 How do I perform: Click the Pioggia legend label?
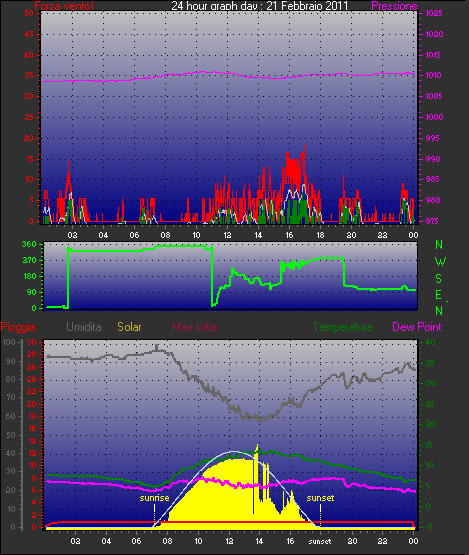[x=18, y=327]
